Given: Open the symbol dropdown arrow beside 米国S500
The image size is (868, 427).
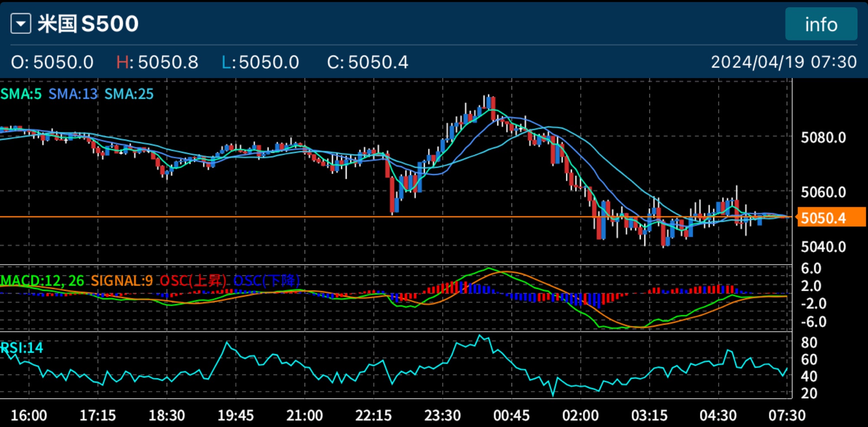Looking at the screenshot, I should point(21,24).
